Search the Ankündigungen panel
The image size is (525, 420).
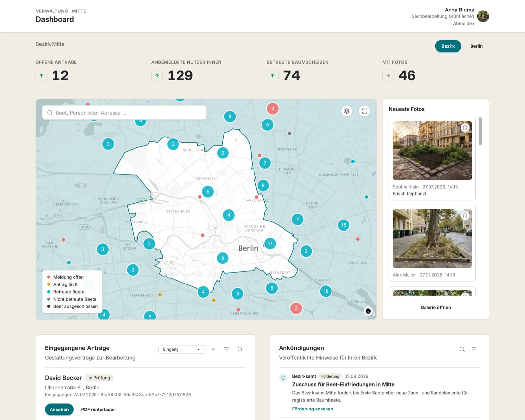462,349
